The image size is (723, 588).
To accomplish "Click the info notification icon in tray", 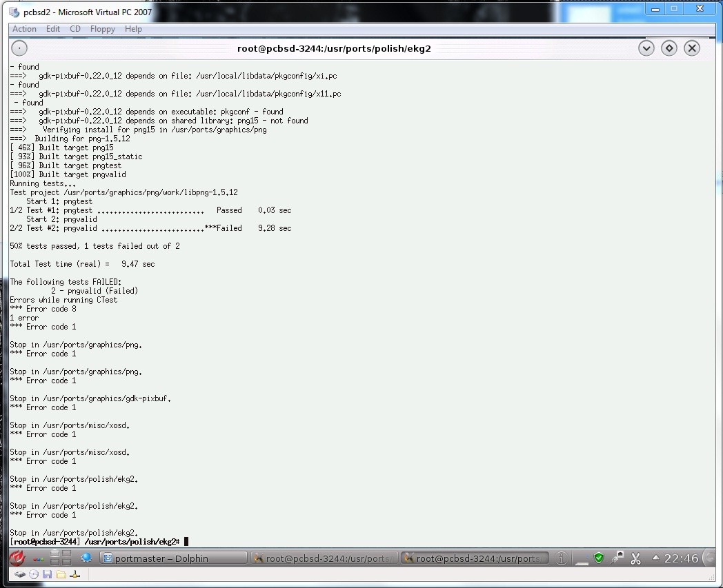I will point(561,558).
